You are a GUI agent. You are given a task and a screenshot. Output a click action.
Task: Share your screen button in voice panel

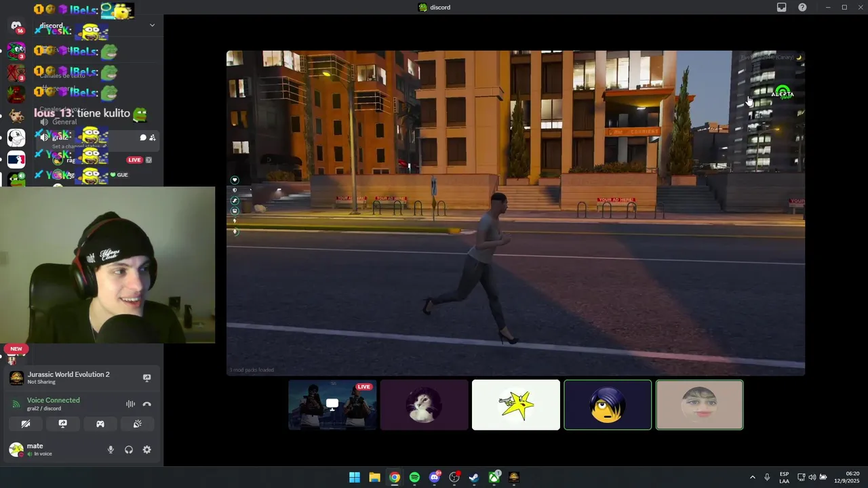(63, 424)
